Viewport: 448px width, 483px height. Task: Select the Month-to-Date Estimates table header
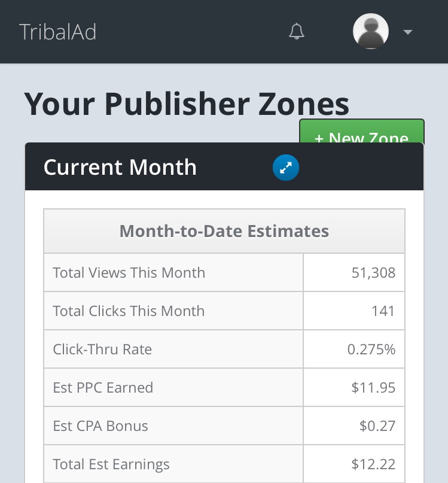tap(224, 231)
